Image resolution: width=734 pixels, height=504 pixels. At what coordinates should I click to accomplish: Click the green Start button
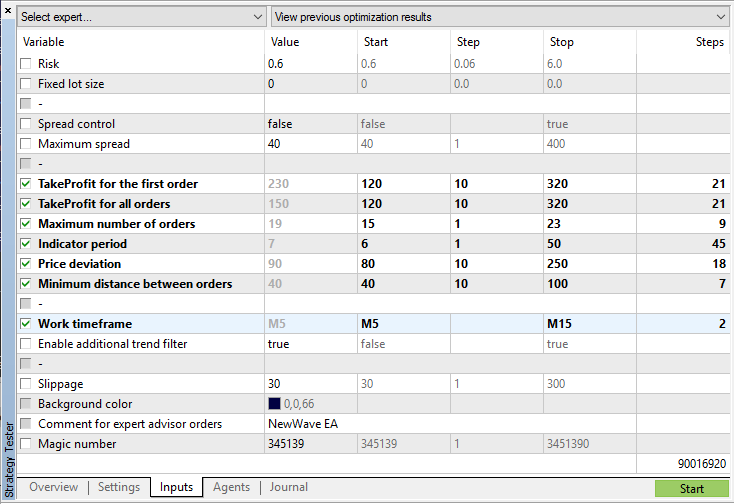pos(692,489)
